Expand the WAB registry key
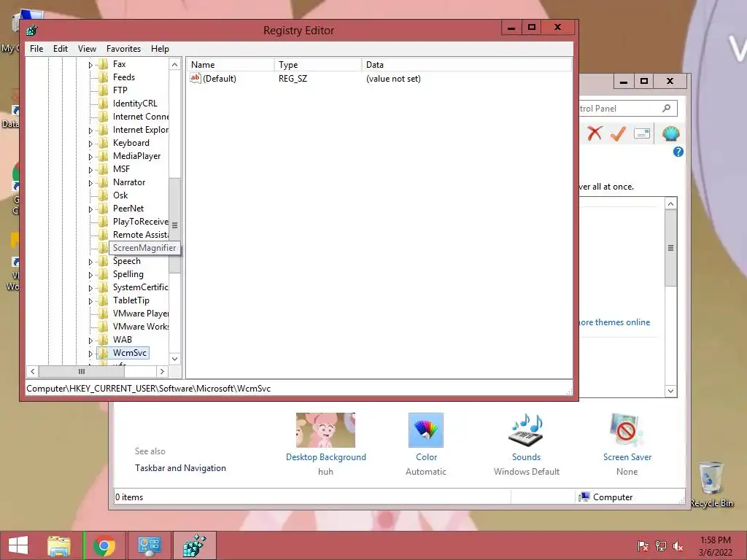This screenshot has width=747, height=560. (x=90, y=341)
